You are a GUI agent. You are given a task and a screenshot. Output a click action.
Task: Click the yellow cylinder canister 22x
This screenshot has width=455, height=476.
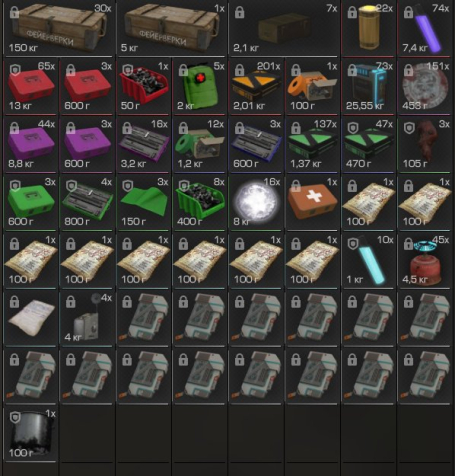click(369, 28)
